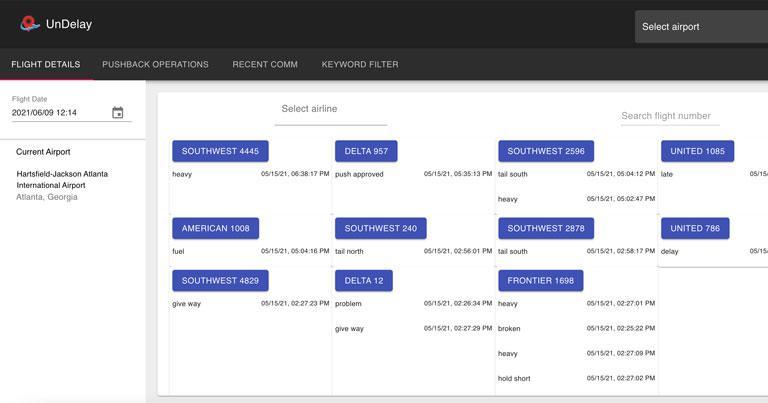The width and height of the screenshot is (768, 403).
Task: Select the 'fuel' keyword under American 1008
Action: [178, 251]
